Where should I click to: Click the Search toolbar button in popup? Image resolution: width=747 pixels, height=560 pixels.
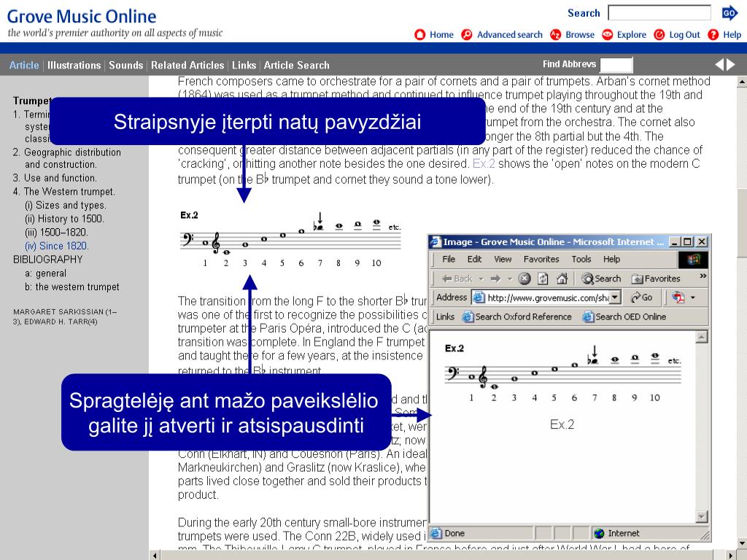[601, 279]
